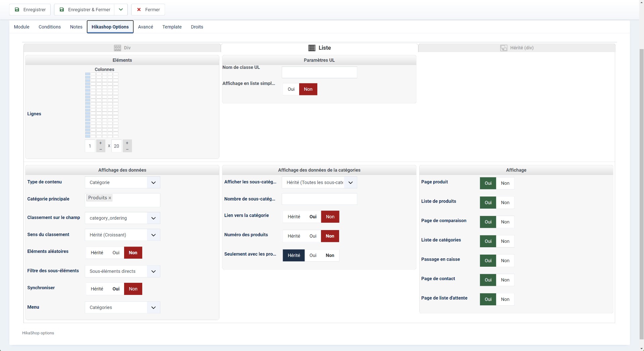Viewport: 644px width, 351px height.
Task: Select the Liste layout tab
Action: pos(319,48)
